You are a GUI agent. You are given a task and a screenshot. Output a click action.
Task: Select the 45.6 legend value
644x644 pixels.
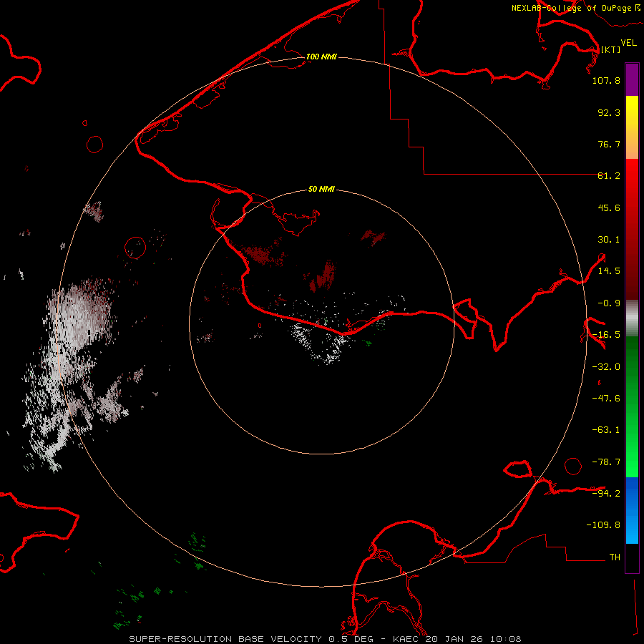[609, 208]
